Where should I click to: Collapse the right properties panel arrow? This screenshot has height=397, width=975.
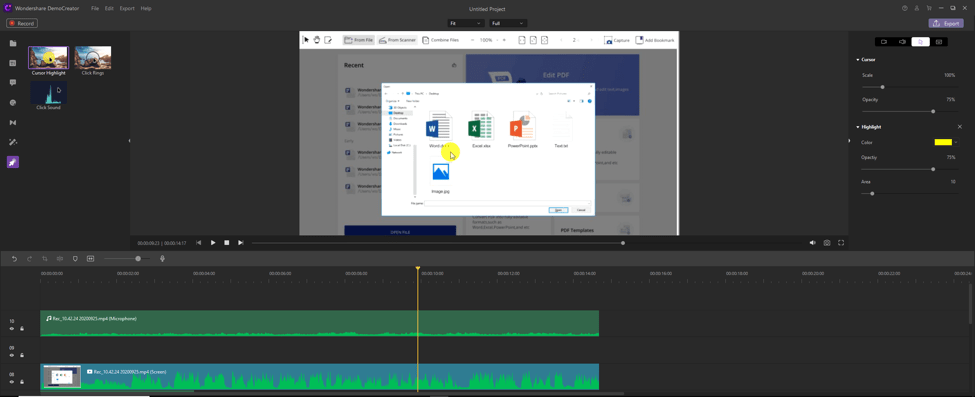coord(849,141)
